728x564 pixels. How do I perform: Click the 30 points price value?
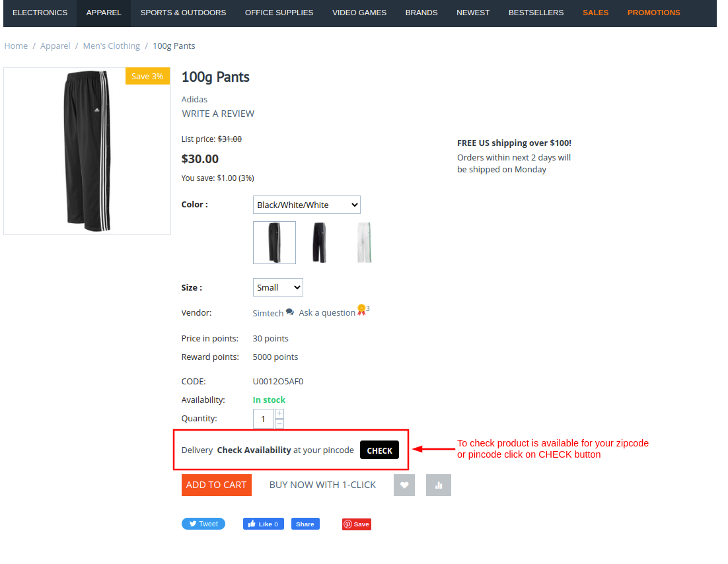coord(270,338)
